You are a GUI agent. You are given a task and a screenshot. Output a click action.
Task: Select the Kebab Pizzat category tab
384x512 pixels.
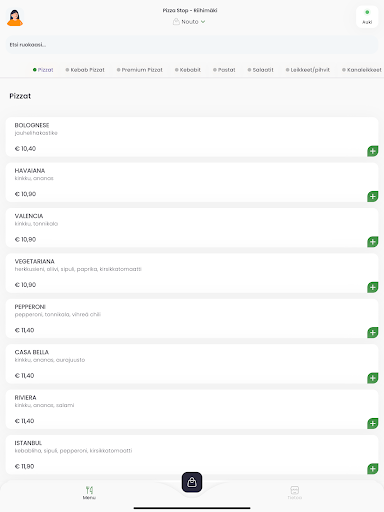click(85, 70)
